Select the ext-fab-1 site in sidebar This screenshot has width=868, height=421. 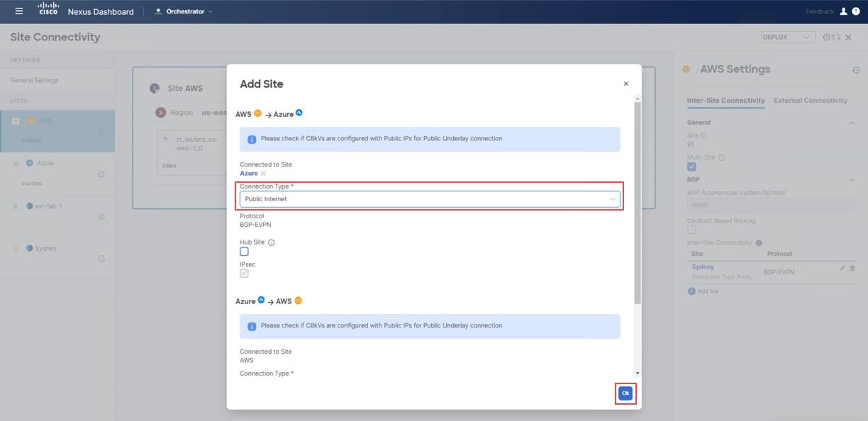[57, 216]
